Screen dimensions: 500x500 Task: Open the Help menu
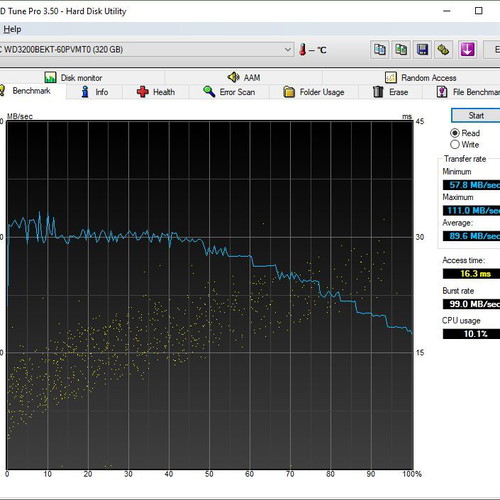pos(12,29)
